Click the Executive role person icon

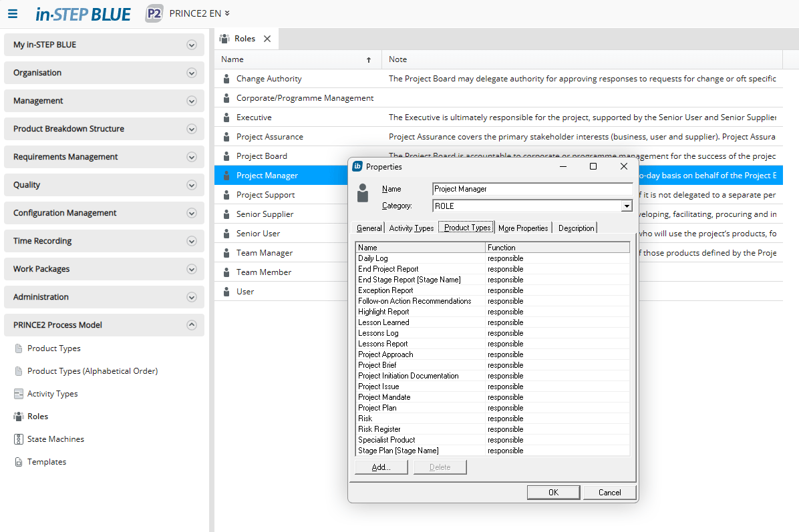tap(226, 117)
